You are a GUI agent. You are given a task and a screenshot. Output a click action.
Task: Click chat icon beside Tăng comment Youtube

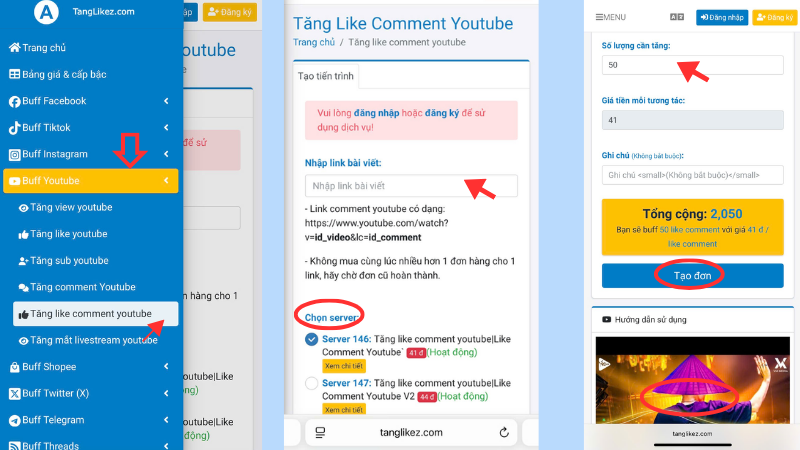click(x=23, y=288)
